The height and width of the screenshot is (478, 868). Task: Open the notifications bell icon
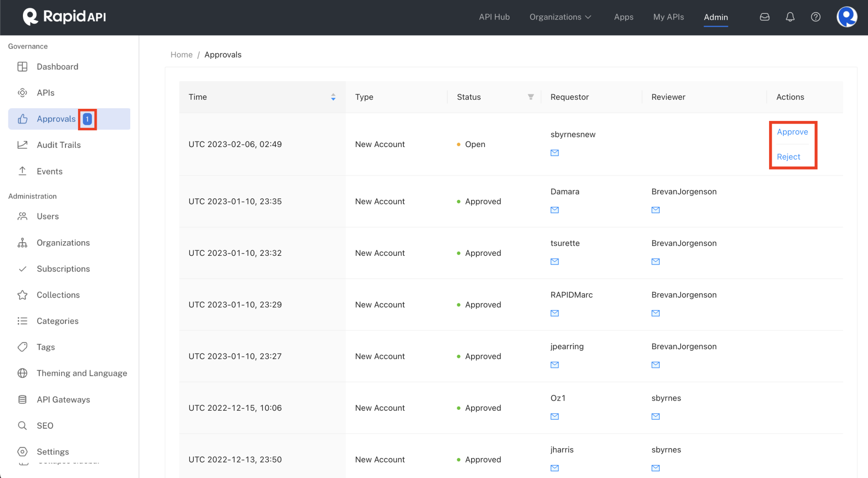[x=790, y=17]
